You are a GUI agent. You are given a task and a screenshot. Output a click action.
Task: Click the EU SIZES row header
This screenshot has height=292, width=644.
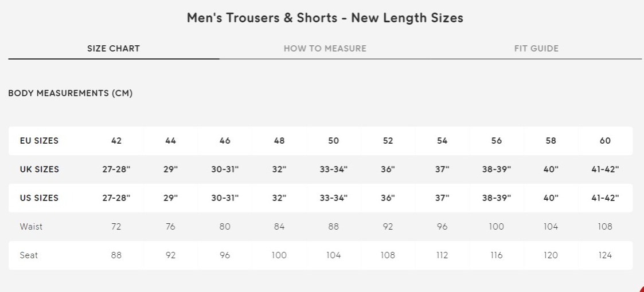point(39,141)
